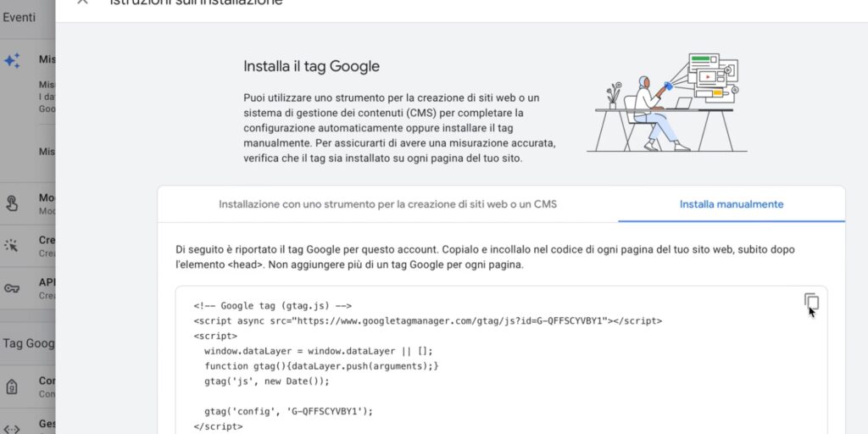This screenshot has height=434, width=868.
Task: Copy the Google tag code snippet
Action: tap(811, 302)
